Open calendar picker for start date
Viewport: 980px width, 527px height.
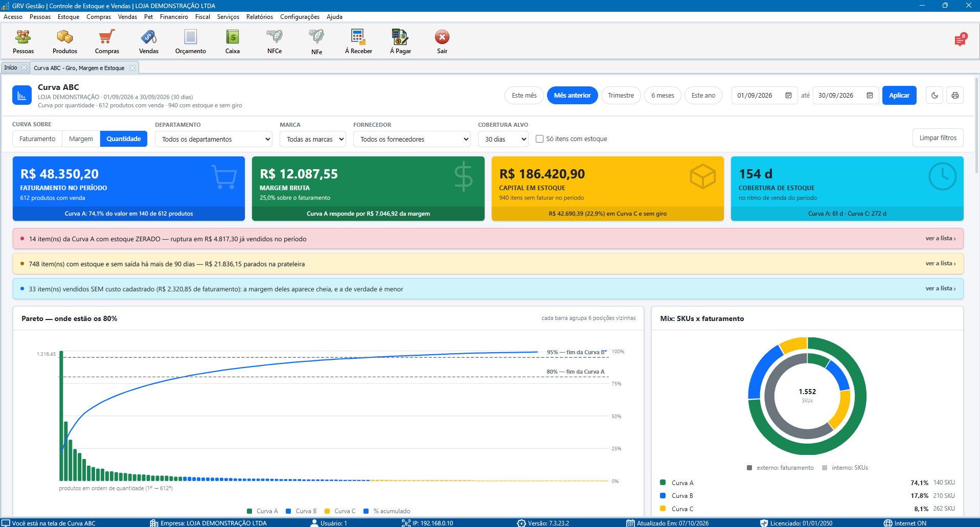click(788, 96)
